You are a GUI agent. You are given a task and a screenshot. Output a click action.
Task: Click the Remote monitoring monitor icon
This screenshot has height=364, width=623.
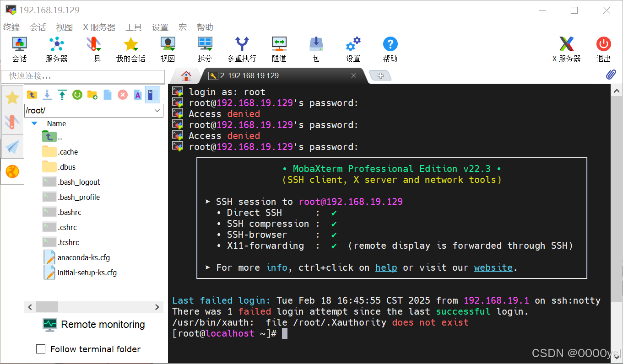pyautogui.click(x=49, y=325)
